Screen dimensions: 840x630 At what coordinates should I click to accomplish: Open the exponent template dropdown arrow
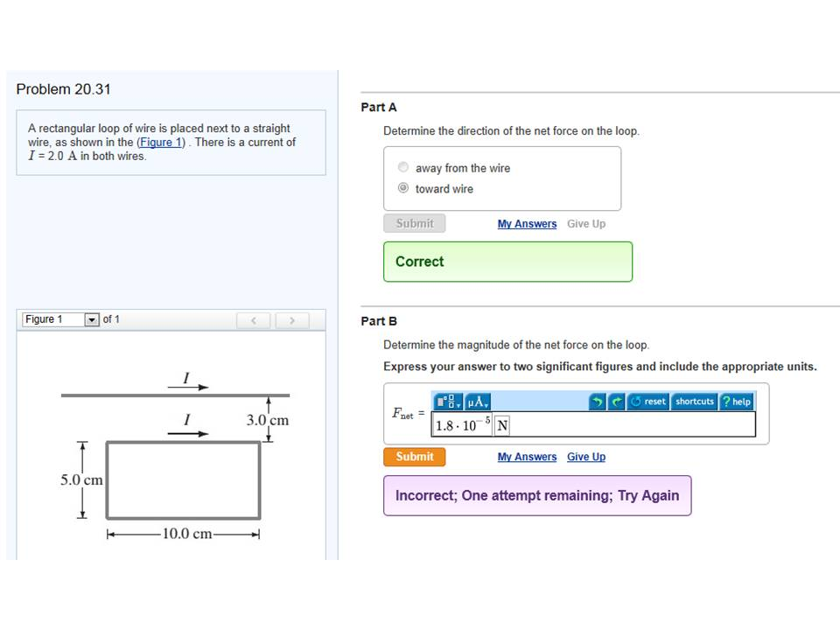point(458,405)
